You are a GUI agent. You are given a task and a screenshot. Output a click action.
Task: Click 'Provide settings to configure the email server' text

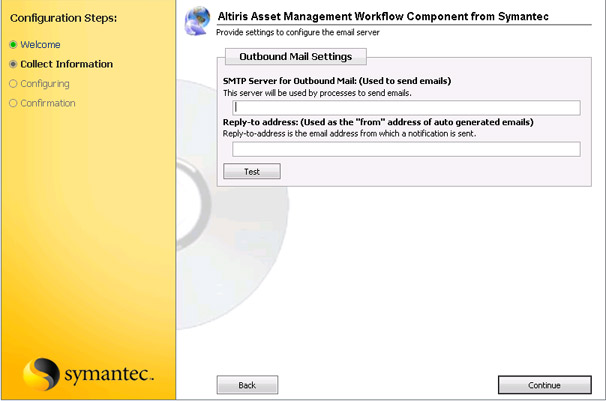[x=298, y=32]
